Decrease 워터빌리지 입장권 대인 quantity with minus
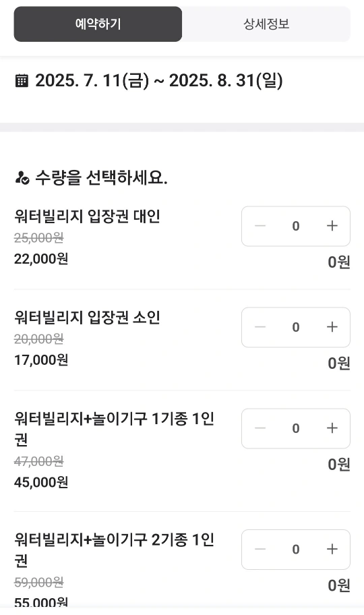364x615 pixels. click(260, 226)
